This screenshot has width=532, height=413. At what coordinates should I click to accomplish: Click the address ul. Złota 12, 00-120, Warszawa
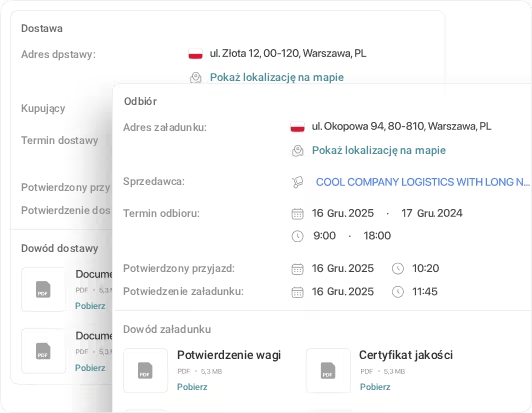[x=288, y=53]
